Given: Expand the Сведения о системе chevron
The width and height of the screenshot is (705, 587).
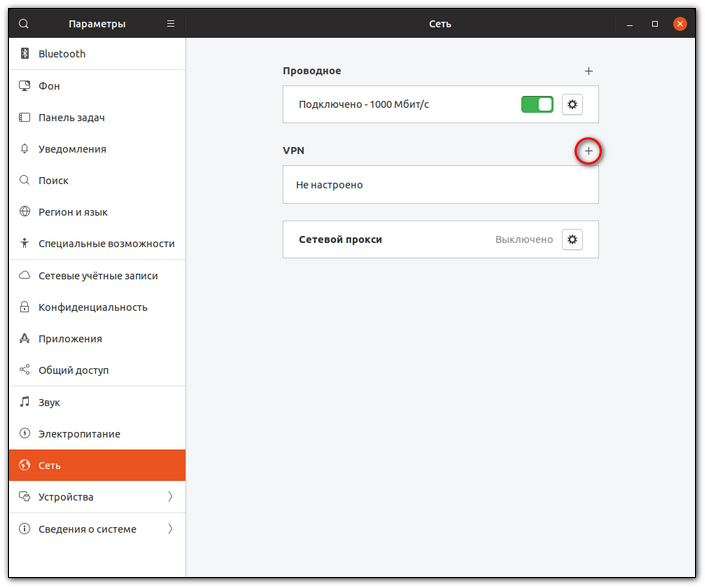Looking at the screenshot, I should [170, 529].
